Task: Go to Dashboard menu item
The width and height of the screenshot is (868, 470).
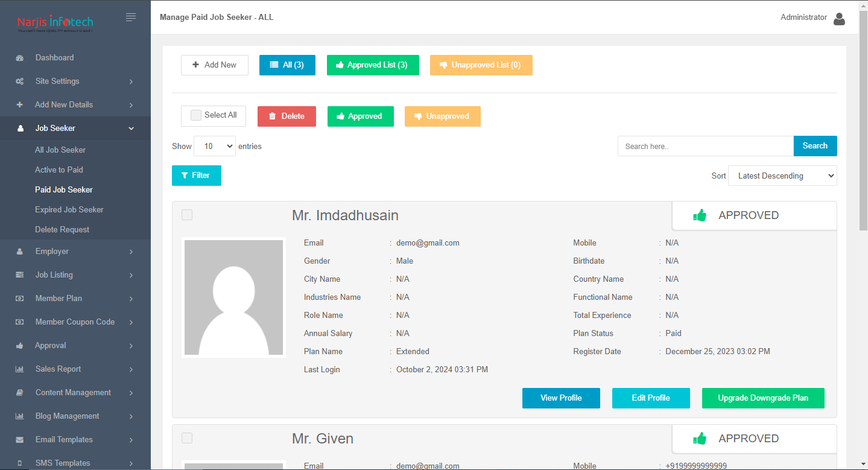Action: tap(54, 58)
